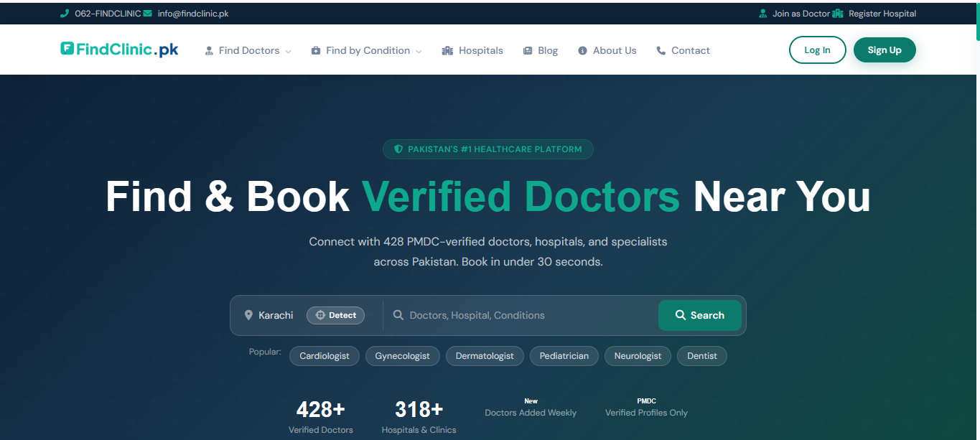Click the page vertical scrollbar thumb
This screenshot has height=440, width=980.
coord(977,22)
